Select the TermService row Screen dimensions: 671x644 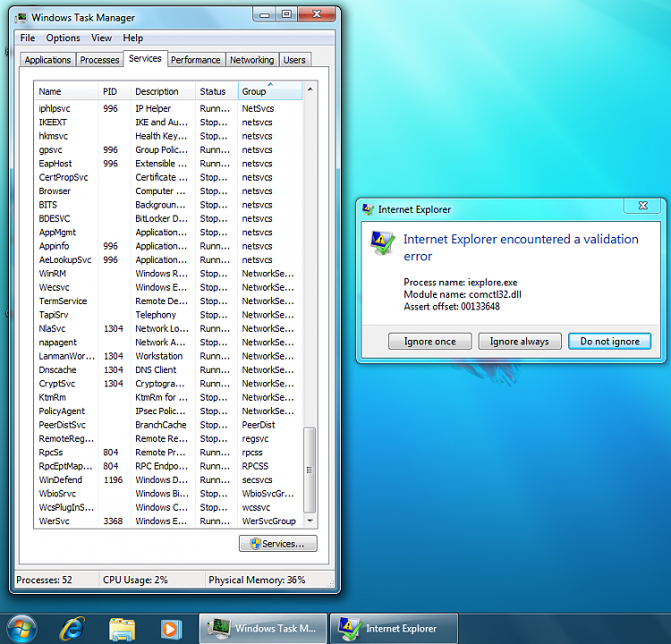pyautogui.click(x=168, y=301)
